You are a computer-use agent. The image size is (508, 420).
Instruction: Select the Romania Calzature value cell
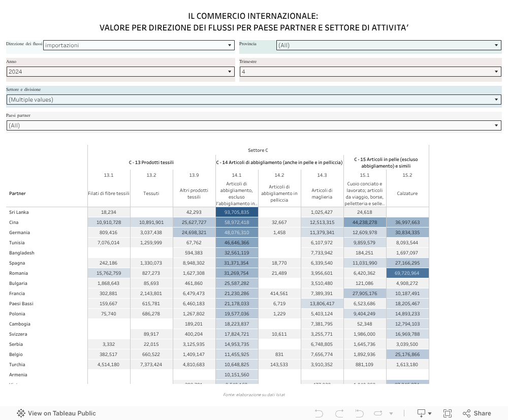click(407, 273)
